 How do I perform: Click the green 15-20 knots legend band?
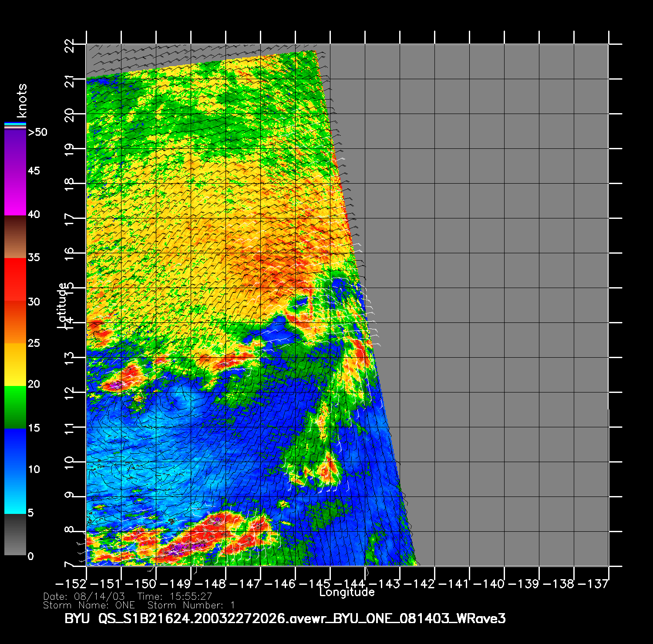pyautogui.click(x=15, y=407)
